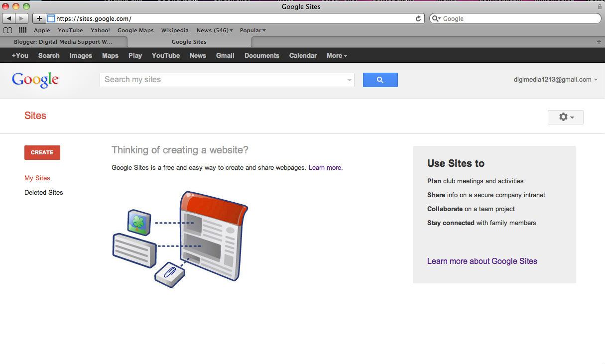Follow the Learn more link after webpages
Screen dimensions: 605x364
click(x=325, y=168)
